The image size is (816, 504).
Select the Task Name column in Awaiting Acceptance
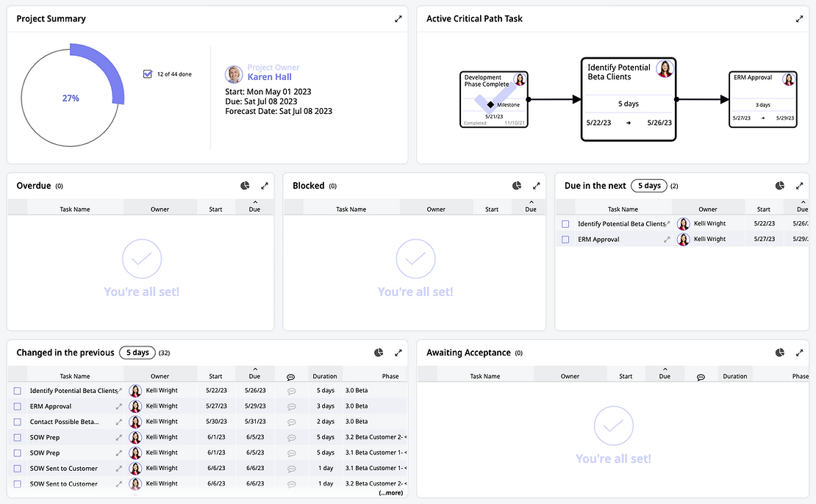point(484,375)
